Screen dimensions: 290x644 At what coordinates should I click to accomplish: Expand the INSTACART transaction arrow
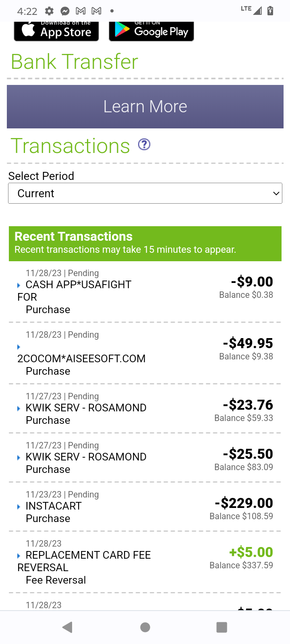19,507
